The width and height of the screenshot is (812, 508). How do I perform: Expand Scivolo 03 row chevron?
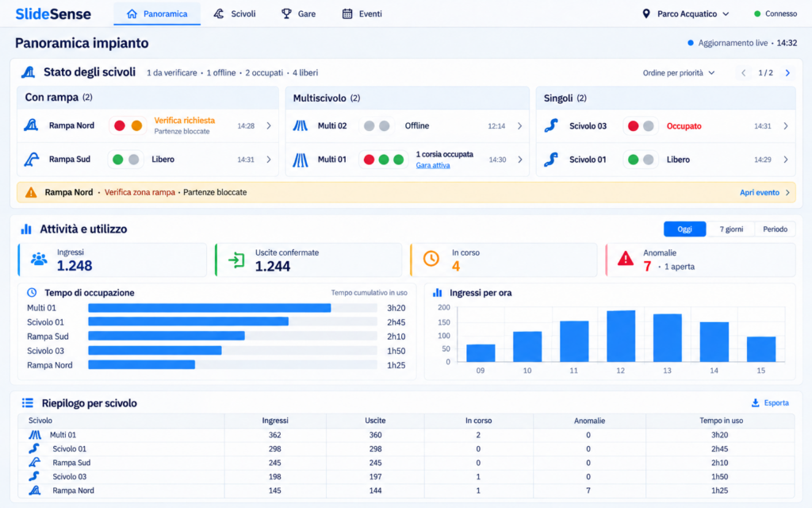tap(786, 126)
